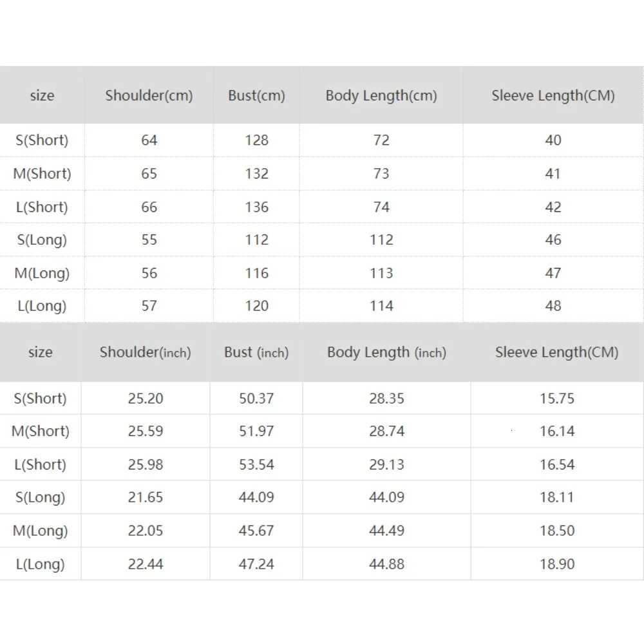Select the shoulder value 64
Viewport: 644px width, 644px height.
pos(149,140)
